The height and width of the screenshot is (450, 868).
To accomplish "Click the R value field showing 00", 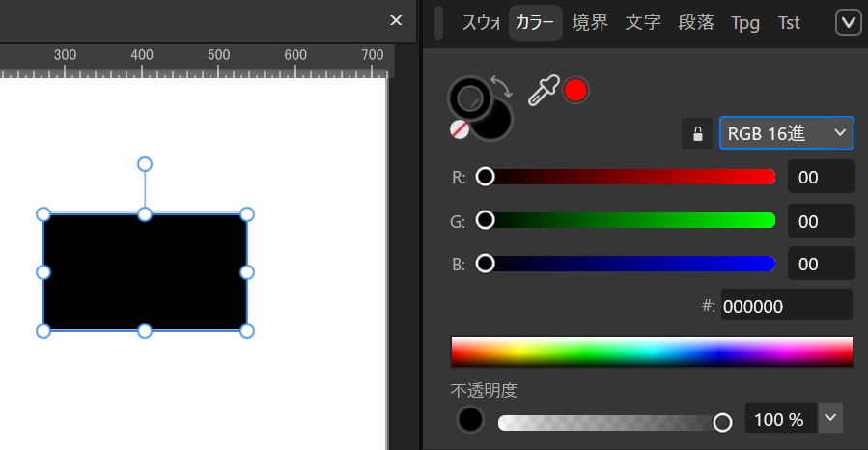I will pyautogui.click(x=822, y=177).
